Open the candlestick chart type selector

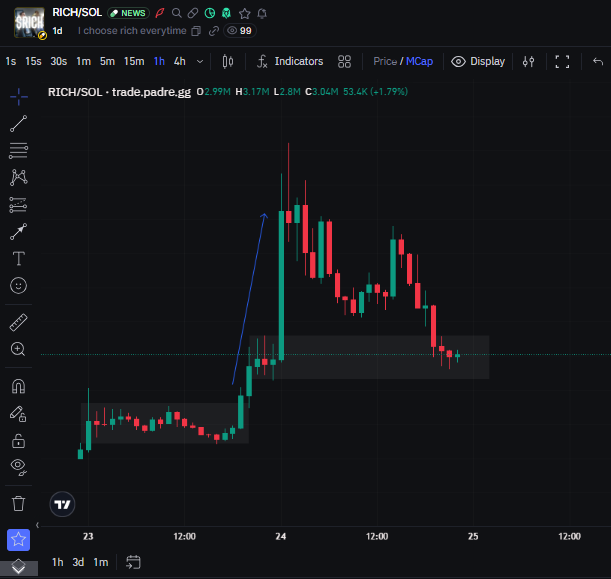[x=228, y=62]
